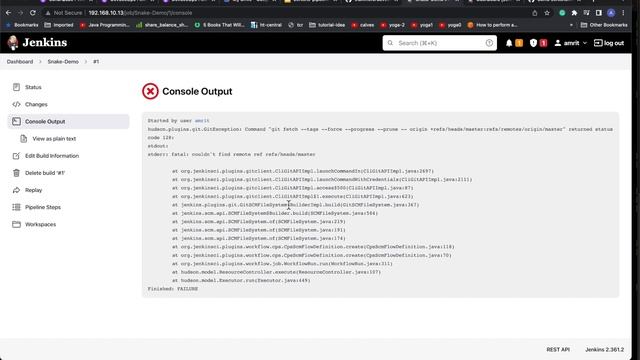Click the Pipeline Steps list icon
This screenshot has width=640, height=360.
[x=16, y=207]
